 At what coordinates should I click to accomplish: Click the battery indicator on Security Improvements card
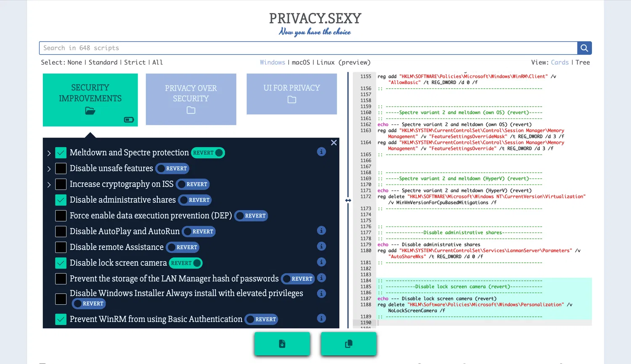point(129,120)
